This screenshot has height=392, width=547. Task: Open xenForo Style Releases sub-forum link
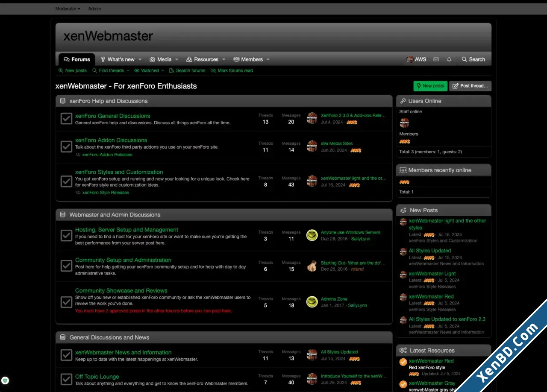[x=106, y=193]
